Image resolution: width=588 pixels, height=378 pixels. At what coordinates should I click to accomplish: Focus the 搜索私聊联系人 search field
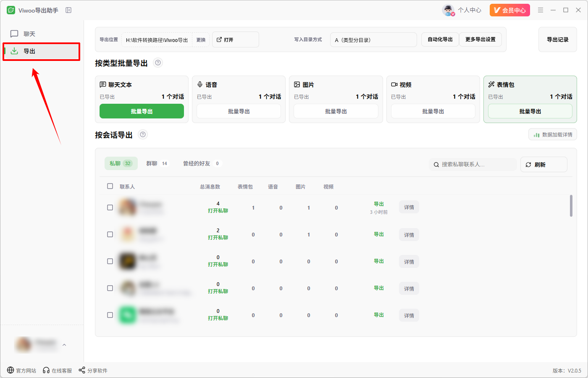point(473,164)
